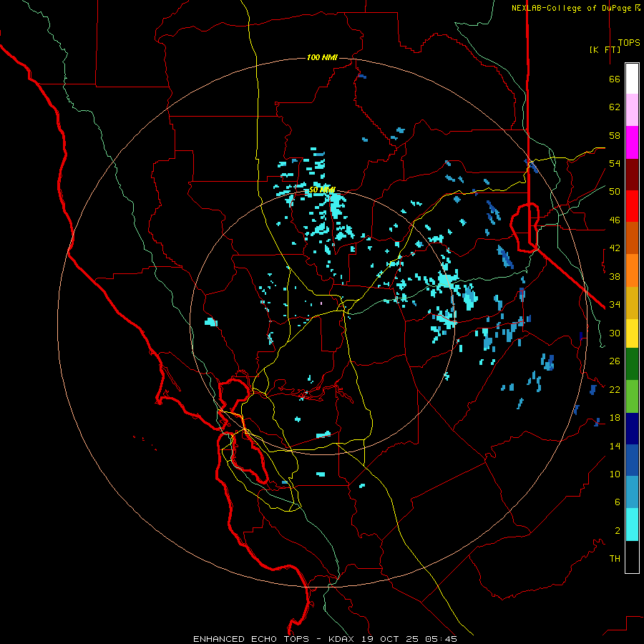Click the light pink legend swatch
The height and width of the screenshot is (644, 644).
632,110
